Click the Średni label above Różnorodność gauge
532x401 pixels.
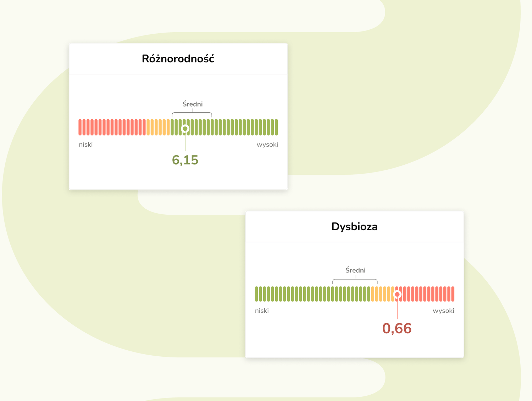click(193, 104)
